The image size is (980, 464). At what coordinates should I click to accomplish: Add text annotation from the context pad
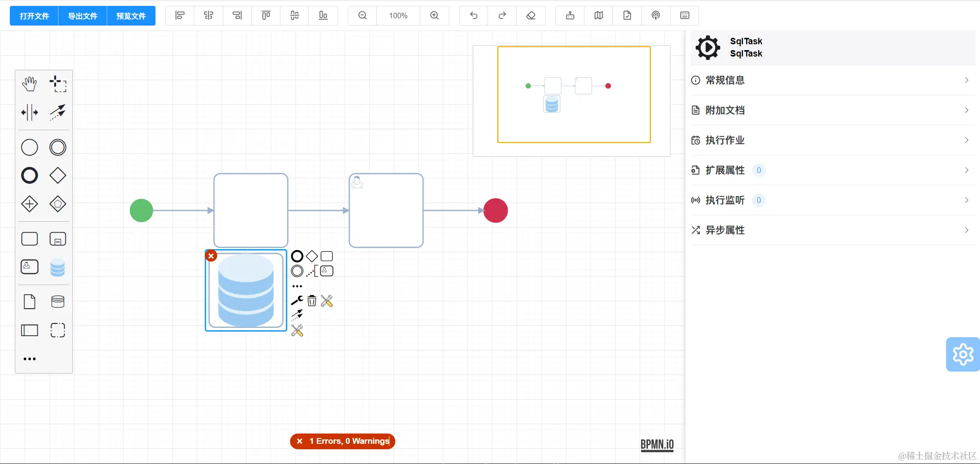[312, 271]
